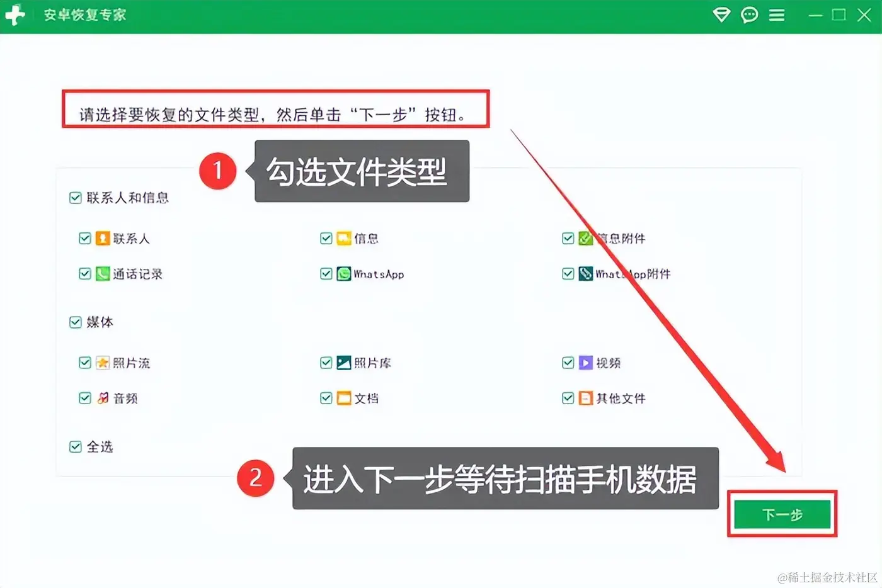Toggle the 视频 checkbox
Viewport: 882px width, 588px height.
[568, 363]
